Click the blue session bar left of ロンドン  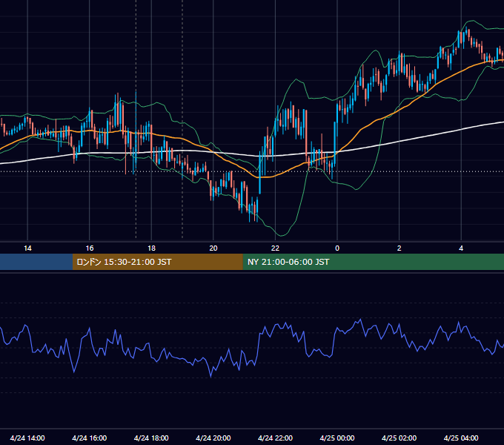36,262
